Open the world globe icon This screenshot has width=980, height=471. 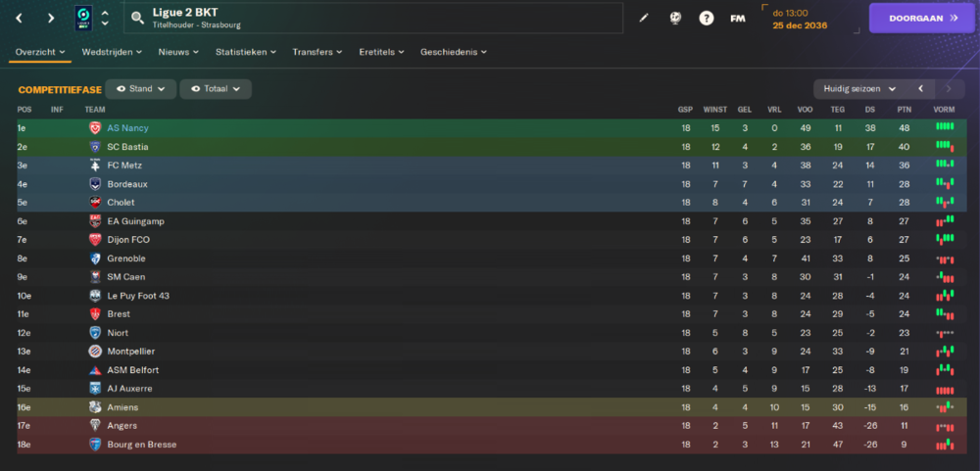pyautogui.click(x=675, y=18)
